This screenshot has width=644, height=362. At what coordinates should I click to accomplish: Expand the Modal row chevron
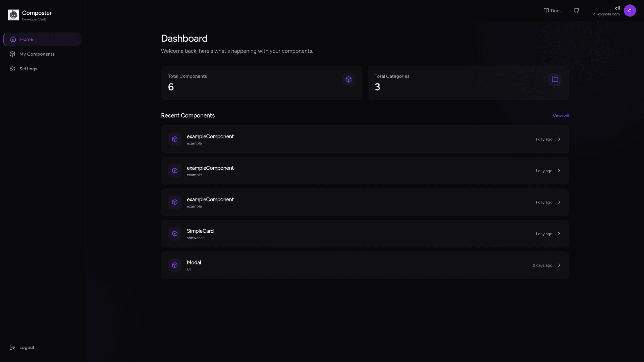click(x=559, y=265)
